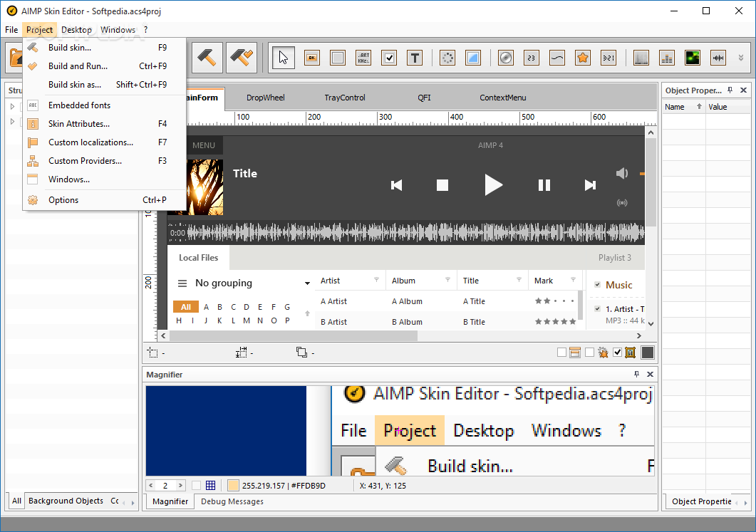Pick the curved line slider tool

pos(557,58)
